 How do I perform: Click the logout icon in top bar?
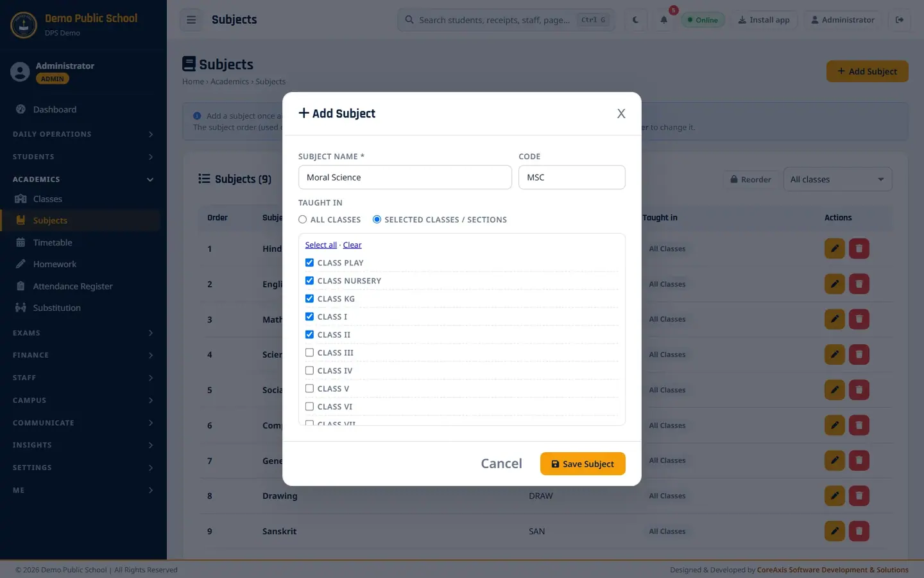(900, 20)
